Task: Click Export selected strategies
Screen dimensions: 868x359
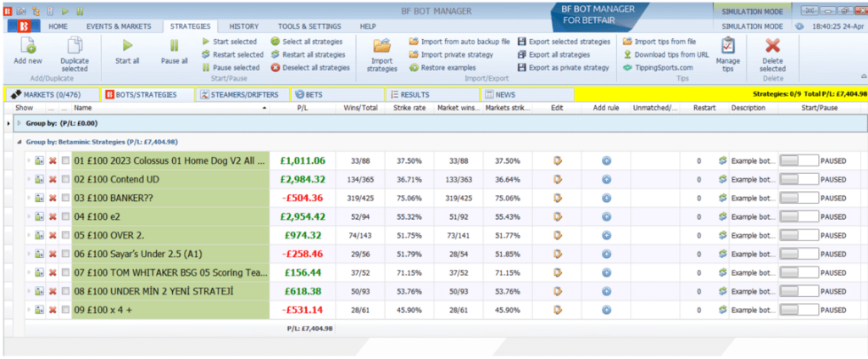Action: [564, 42]
